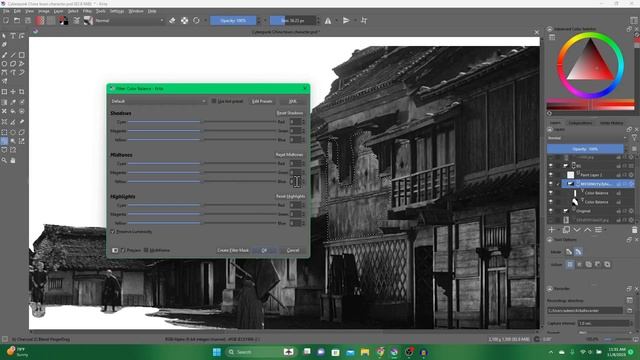Toggle visibility of Original group layer
Image resolution: width=640 pixels, height=360 pixels.
tap(551, 211)
